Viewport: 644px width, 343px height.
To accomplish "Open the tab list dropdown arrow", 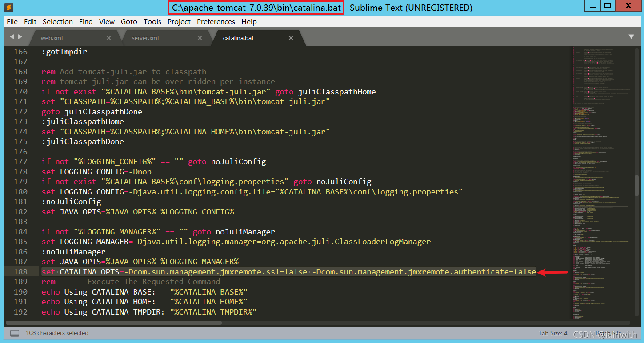I will tap(631, 36).
